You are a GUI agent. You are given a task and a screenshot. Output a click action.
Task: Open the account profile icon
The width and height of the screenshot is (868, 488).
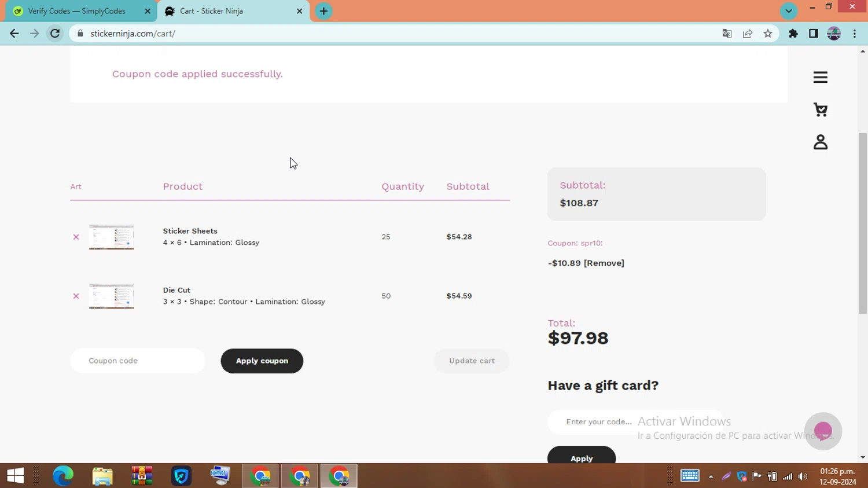820,142
